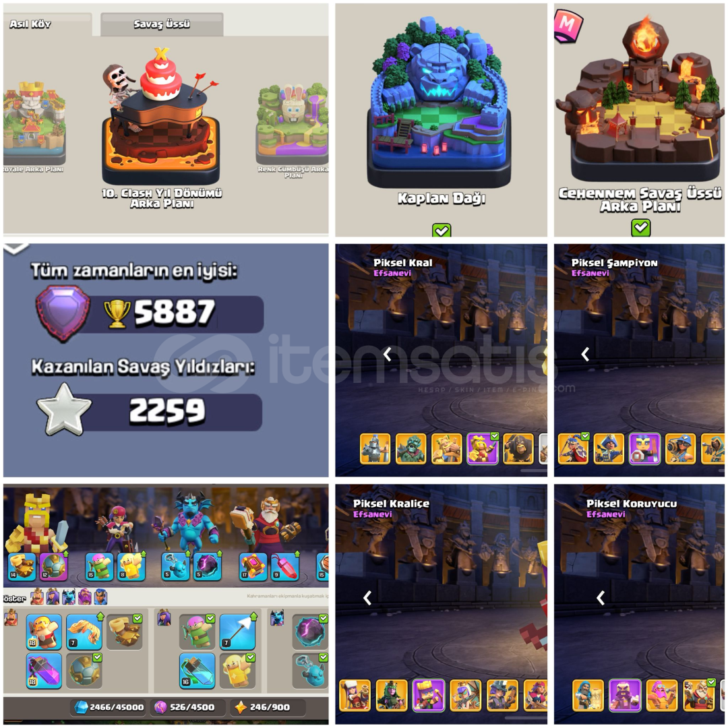
Task: Pick the Piksel Kraliçe purple skin icon
Action: click(x=429, y=695)
